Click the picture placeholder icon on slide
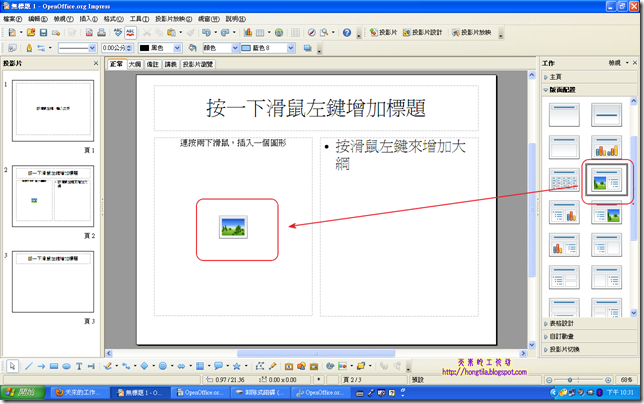This screenshot has height=404, width=644. coord(233,227)
